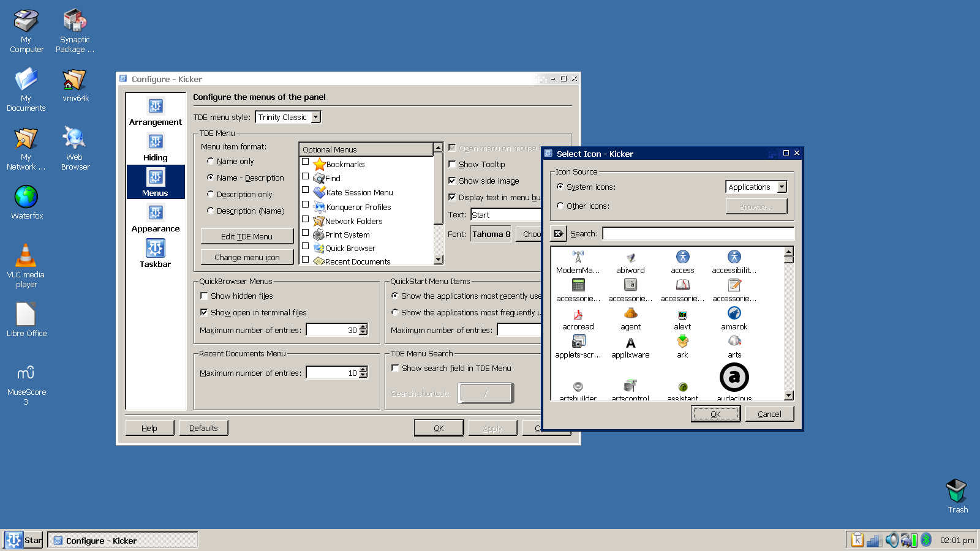This screenshot has height=551, width=980.
Task: Choose the Name only menu format
Action: coord(211,161)
